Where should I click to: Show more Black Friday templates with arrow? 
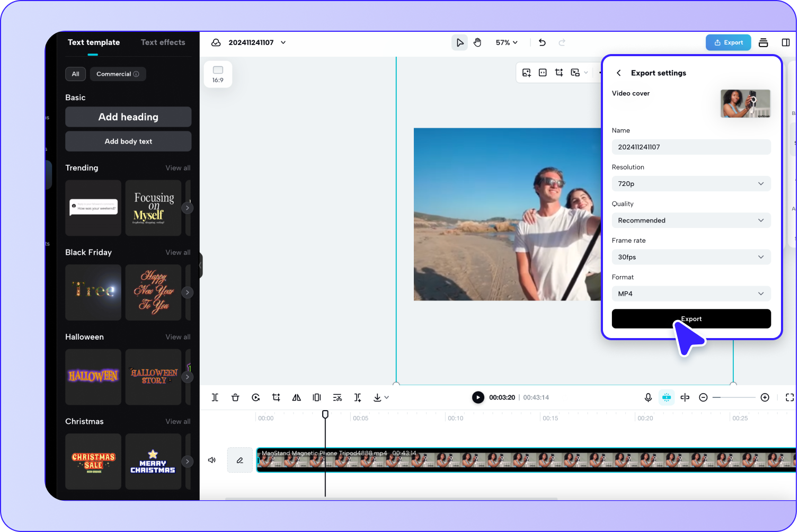point(187,292)
